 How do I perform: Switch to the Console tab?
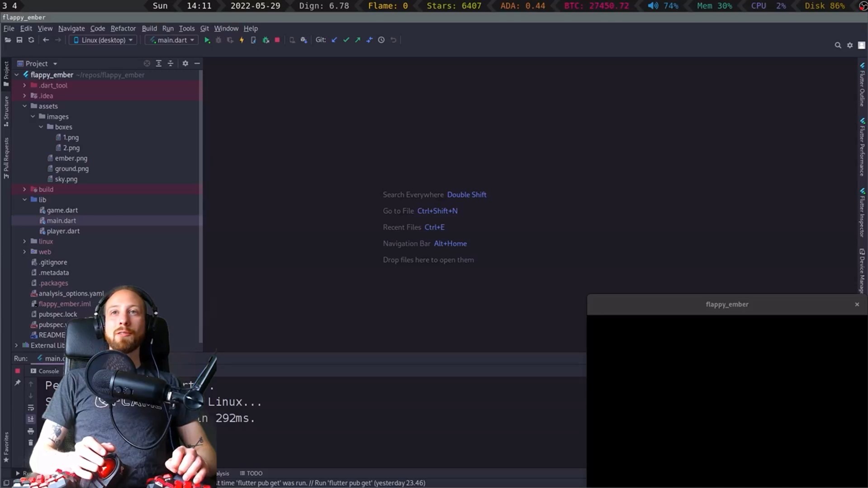45,371
